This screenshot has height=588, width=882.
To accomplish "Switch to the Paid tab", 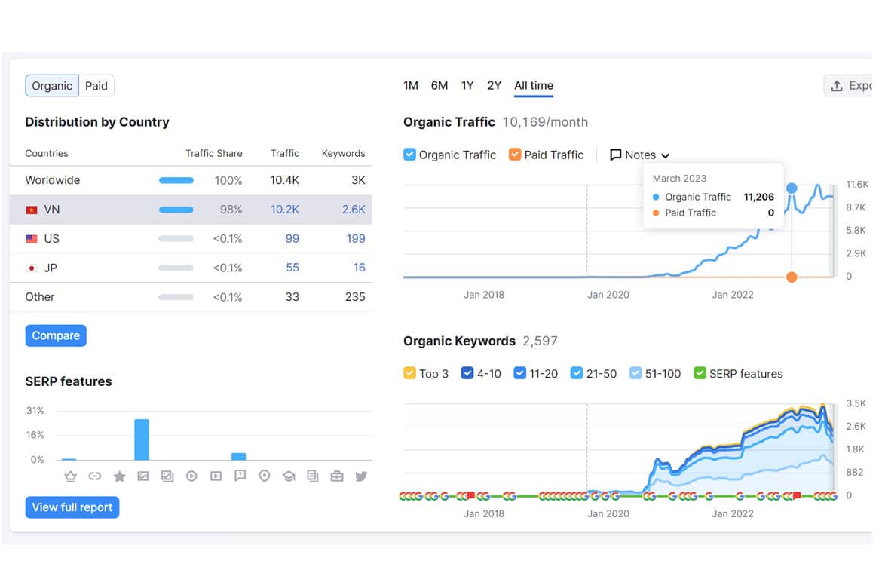I will 96,86.
